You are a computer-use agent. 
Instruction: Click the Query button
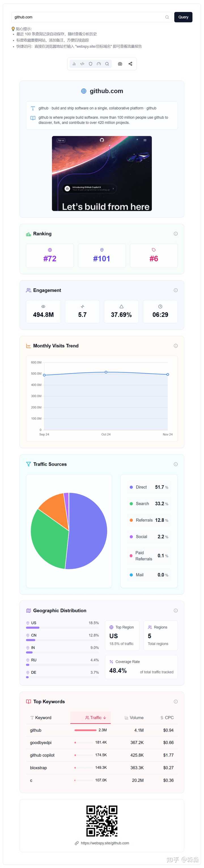pyautogui.click(x=183, y=17)
